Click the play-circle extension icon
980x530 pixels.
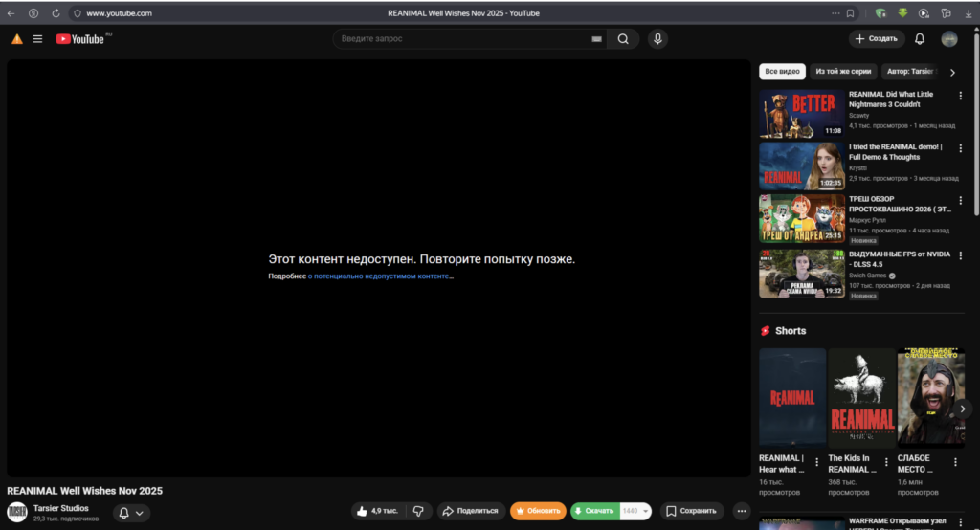click(x=924, y=13)
